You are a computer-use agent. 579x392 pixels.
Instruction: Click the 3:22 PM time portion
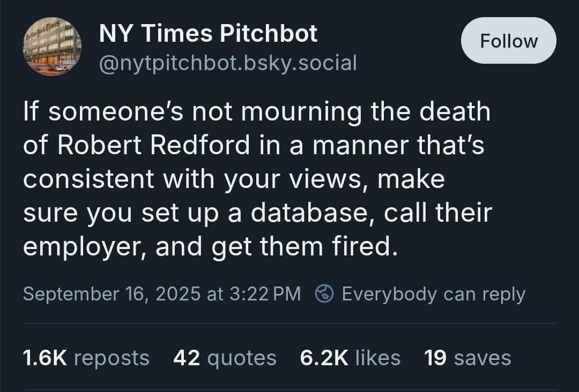(x=266, y=293)
